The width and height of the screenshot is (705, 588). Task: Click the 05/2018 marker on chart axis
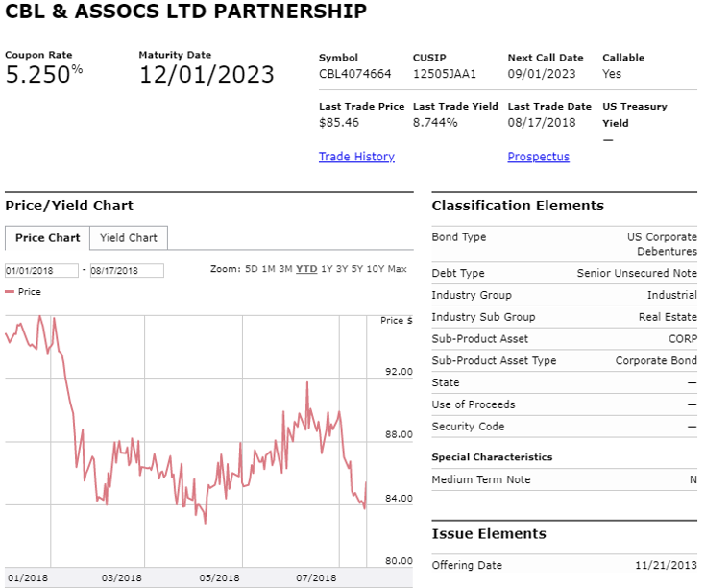click(x=219, y=578)
